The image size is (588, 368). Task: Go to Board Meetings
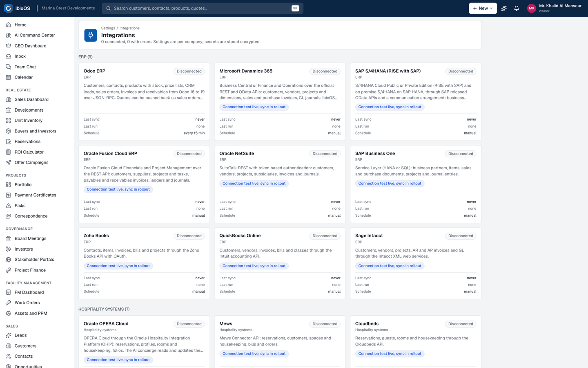pos(37,238)
